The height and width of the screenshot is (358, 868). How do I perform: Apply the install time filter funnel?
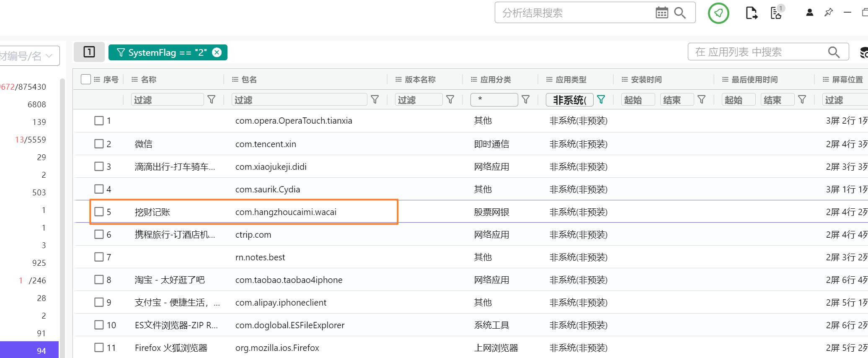tap(702, 99)
